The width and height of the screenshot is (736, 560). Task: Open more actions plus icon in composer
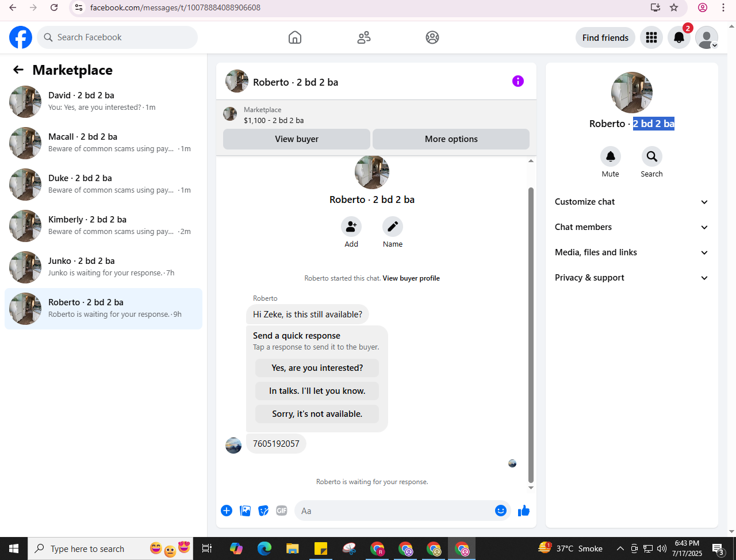tap(227, 511)
